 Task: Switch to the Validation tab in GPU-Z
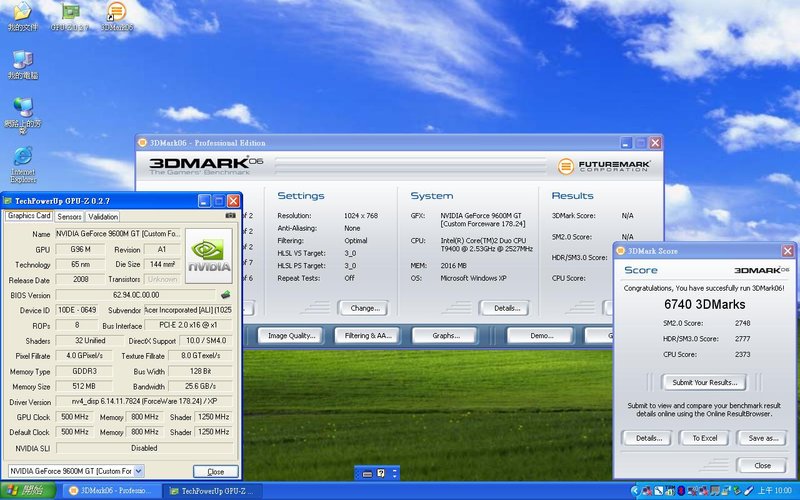coord(103,217)
